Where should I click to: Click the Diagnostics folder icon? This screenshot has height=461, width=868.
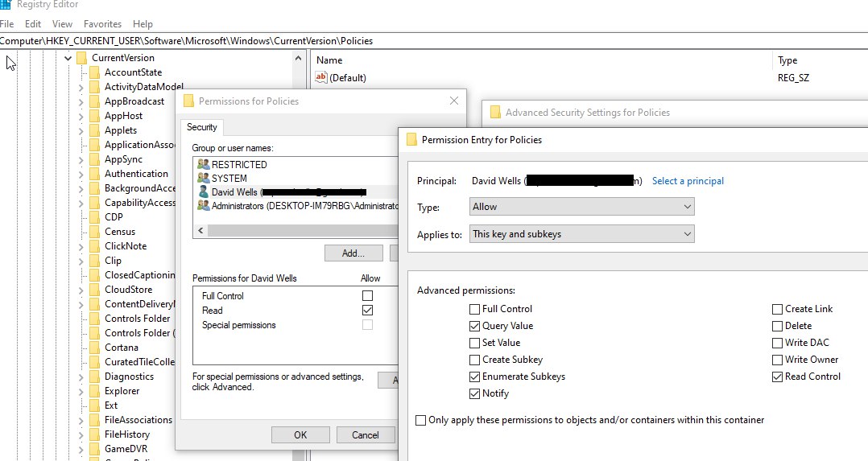95,377
